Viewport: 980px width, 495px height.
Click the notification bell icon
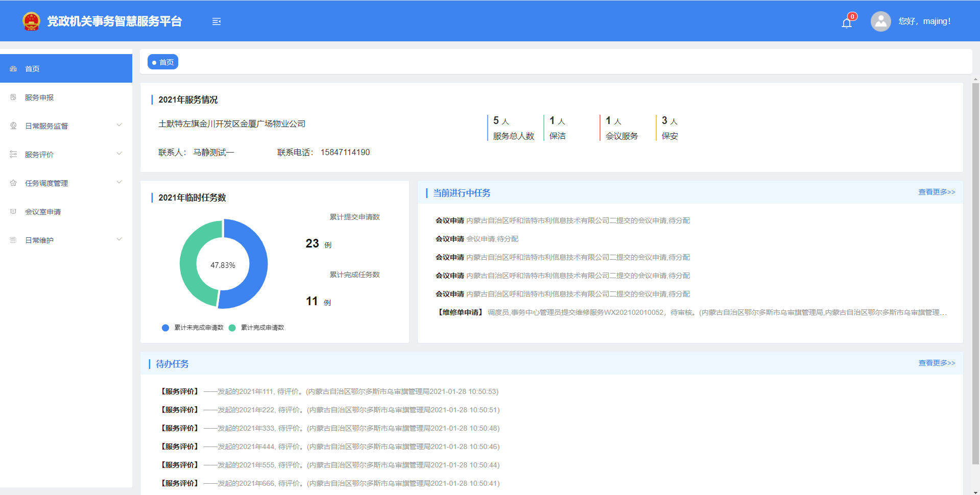click(846, 23)
